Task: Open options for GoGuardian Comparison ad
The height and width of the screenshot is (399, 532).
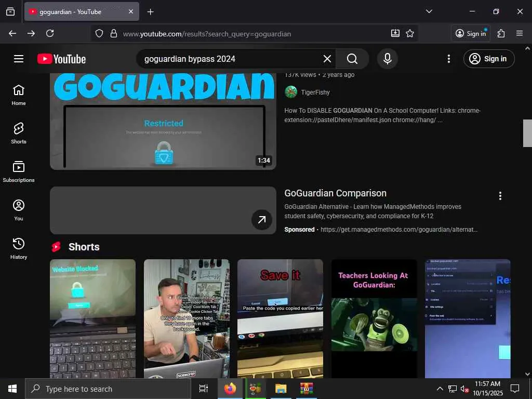Action: [x=500, y=196]
